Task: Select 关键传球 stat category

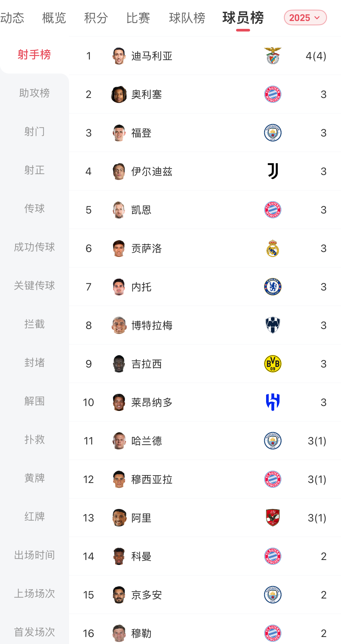Action: point(34,286)
